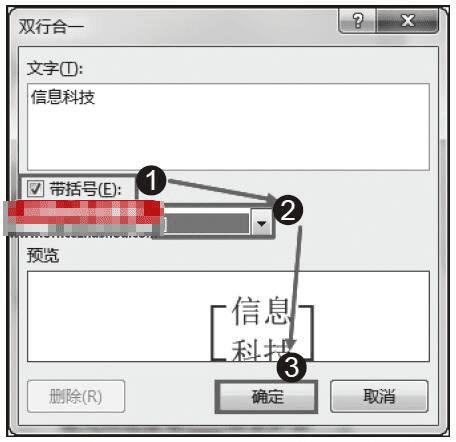
Task: Click the bracketed preview of 信息科技
Action: 262,330
